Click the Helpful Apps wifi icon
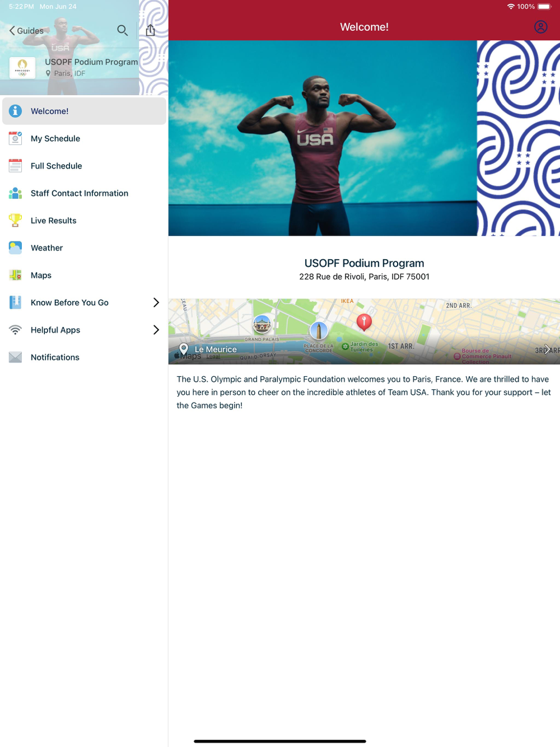This screenshot has height=747, width=560. (x=15, y=330)
